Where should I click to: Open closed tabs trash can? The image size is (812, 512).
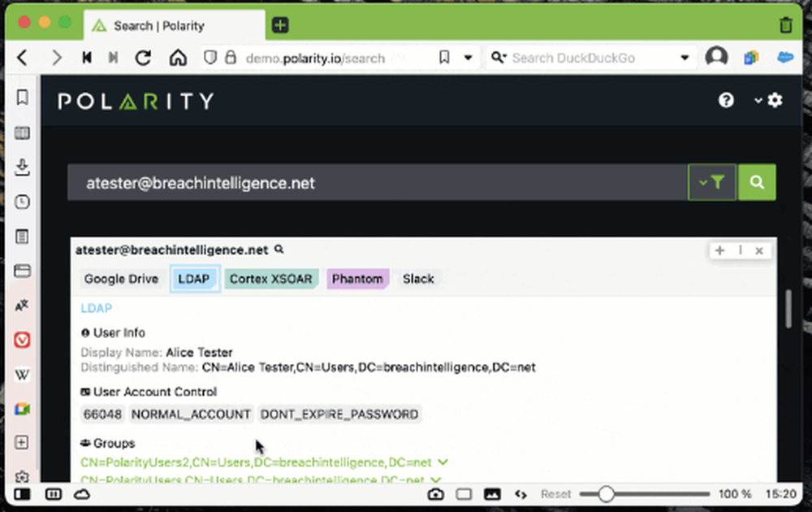pos(785,25)
